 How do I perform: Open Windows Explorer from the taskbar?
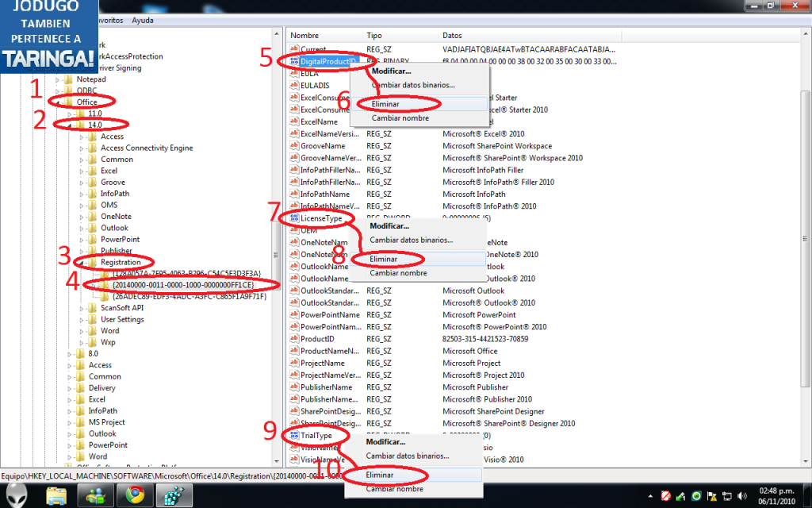pos(56,495)
